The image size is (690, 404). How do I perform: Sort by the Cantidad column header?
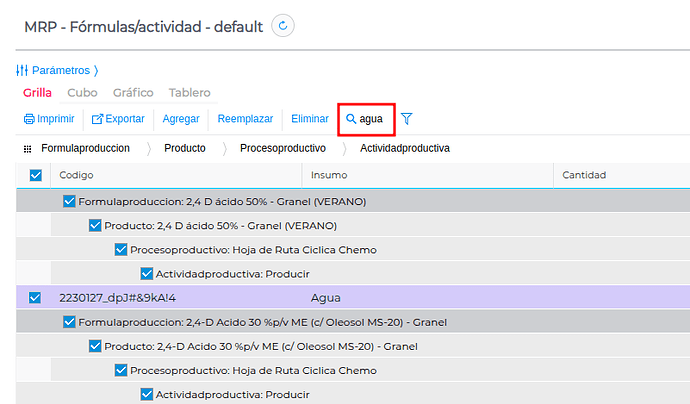click(x=584, y=175)
